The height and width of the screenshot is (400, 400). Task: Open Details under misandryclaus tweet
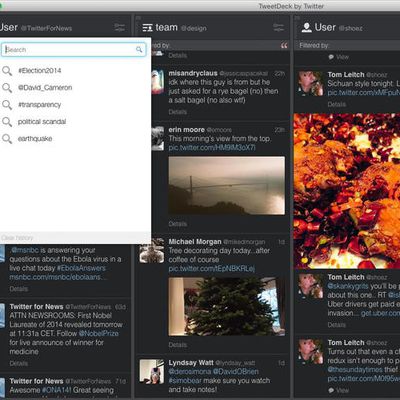(x=177, y=112)
